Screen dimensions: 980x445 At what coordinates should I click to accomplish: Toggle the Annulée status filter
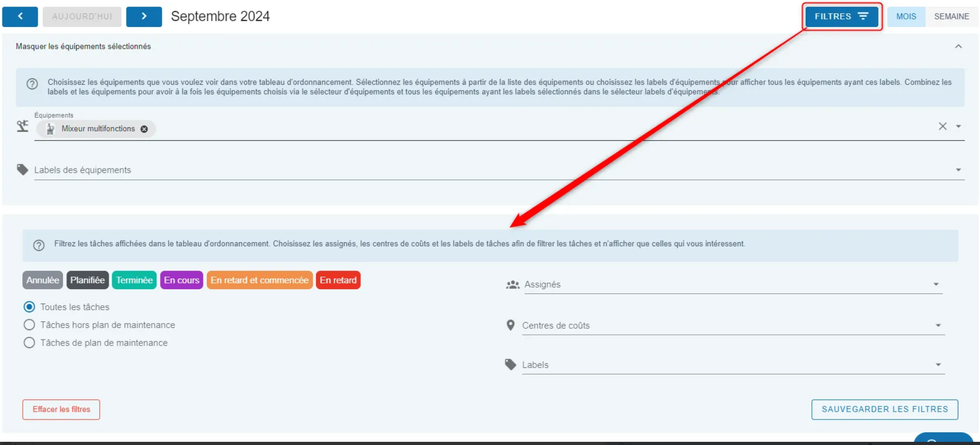[x=43, y=280]
